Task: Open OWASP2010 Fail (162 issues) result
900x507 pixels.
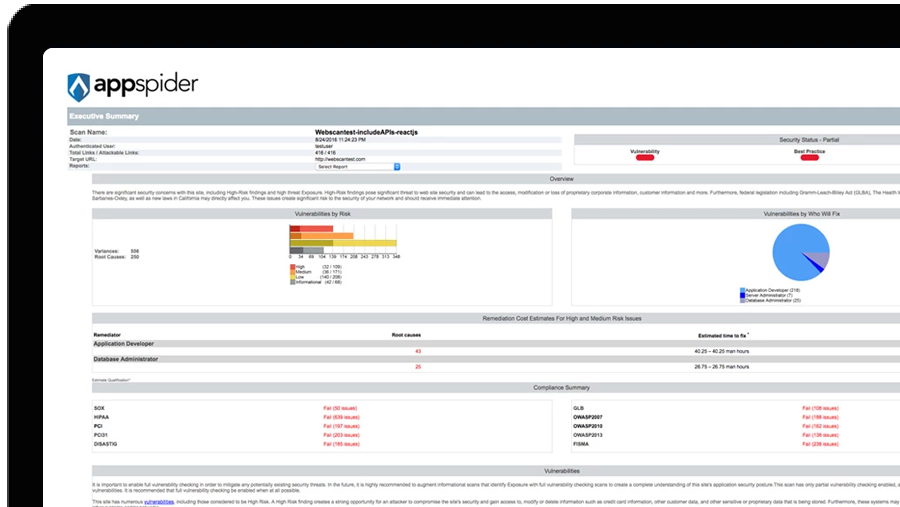Action: [820, 427]
